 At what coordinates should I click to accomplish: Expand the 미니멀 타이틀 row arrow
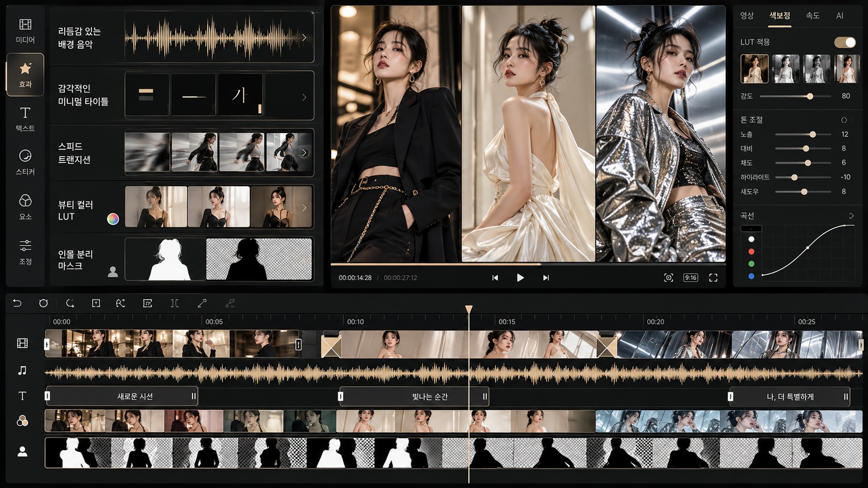coord(304,97)
